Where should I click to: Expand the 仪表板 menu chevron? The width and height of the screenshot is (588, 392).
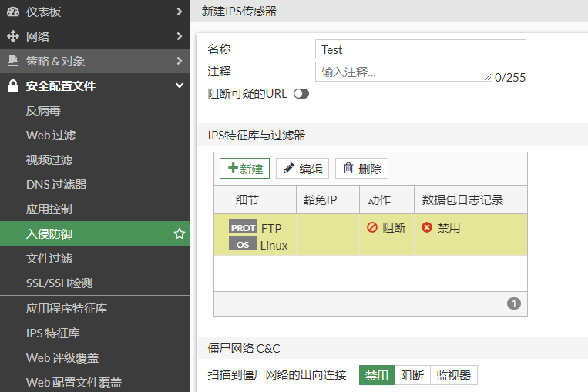click(x=179, y=12)
